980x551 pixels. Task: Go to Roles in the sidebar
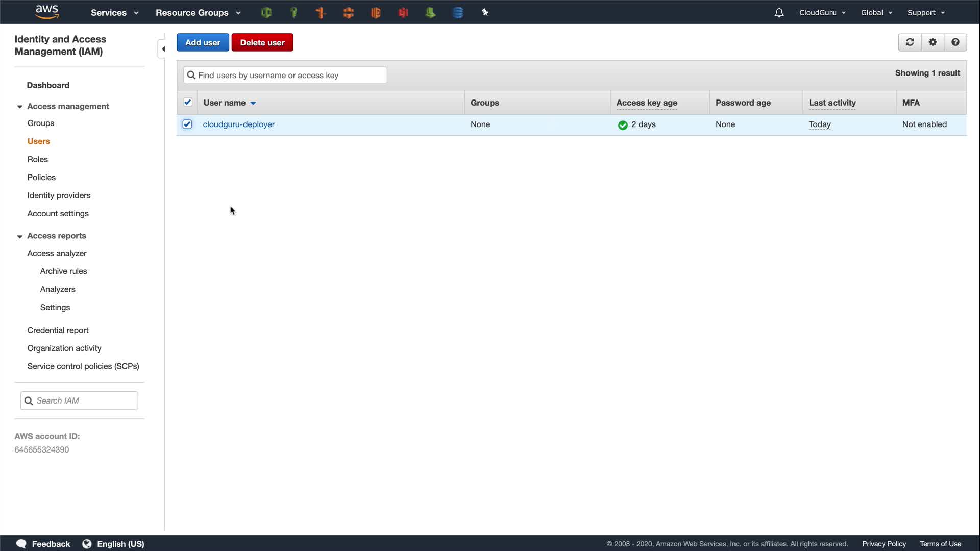[37, 159]
